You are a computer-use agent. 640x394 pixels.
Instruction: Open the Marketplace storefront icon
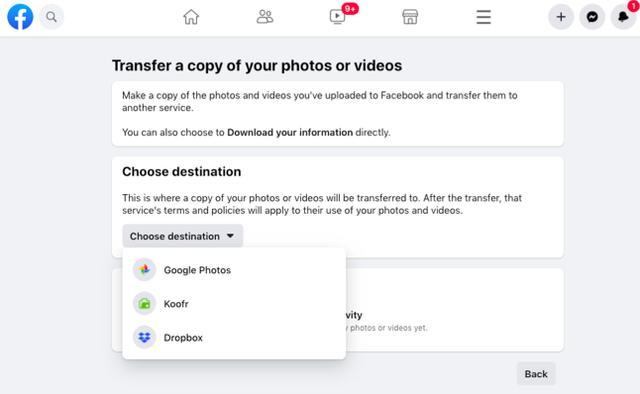410,17
